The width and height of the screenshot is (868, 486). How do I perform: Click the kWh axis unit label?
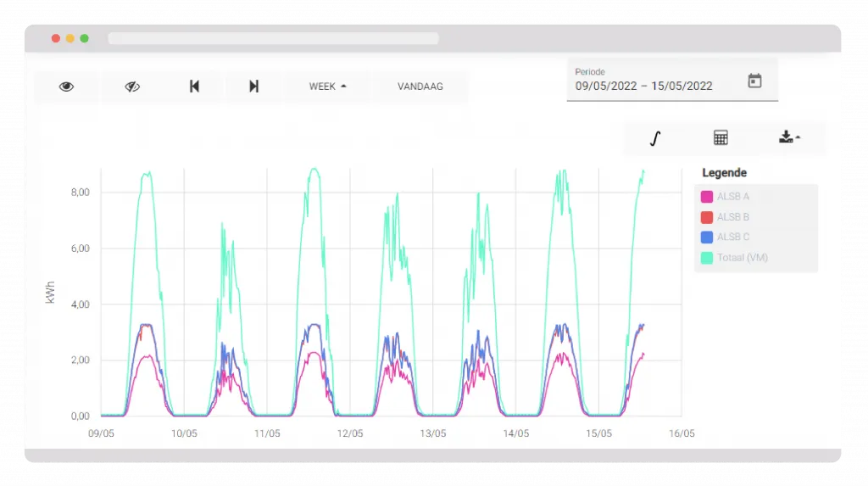point(50,293)
